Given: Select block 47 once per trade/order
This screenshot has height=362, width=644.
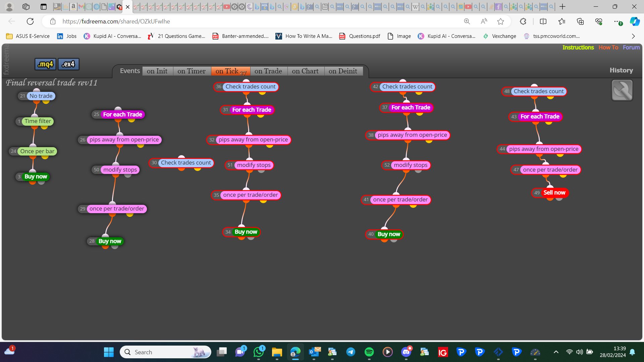Looking at the screenshot, I should pyautogui.click(x=546, y=170).
